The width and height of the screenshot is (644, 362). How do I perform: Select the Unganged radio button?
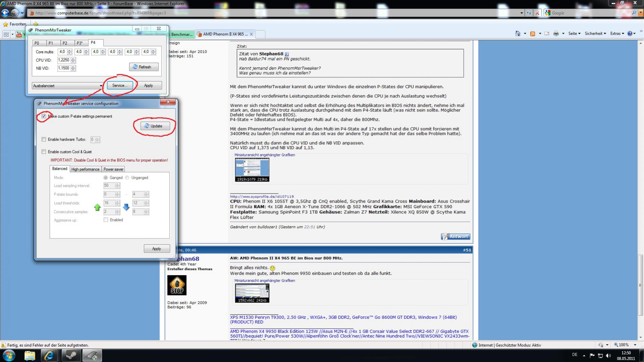pyautogui.click(x=127, y=177)
